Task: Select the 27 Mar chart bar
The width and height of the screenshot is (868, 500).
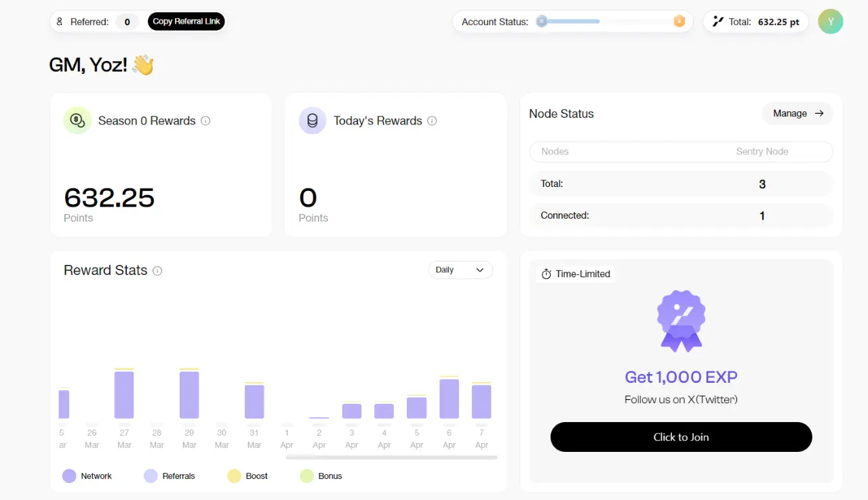Action: pos(124,394)
